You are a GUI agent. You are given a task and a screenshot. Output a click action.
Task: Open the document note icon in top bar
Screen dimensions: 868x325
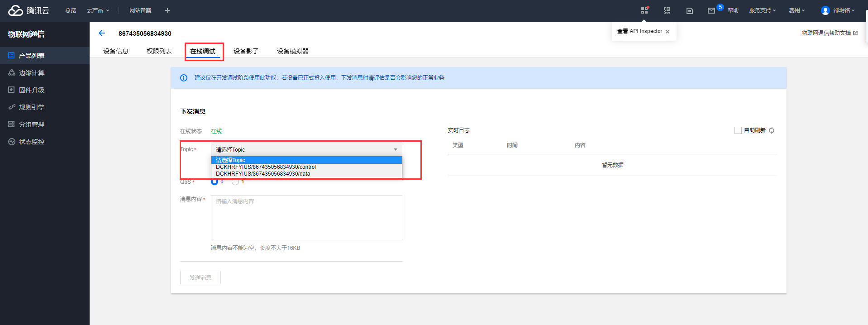[x=690, y=10]
